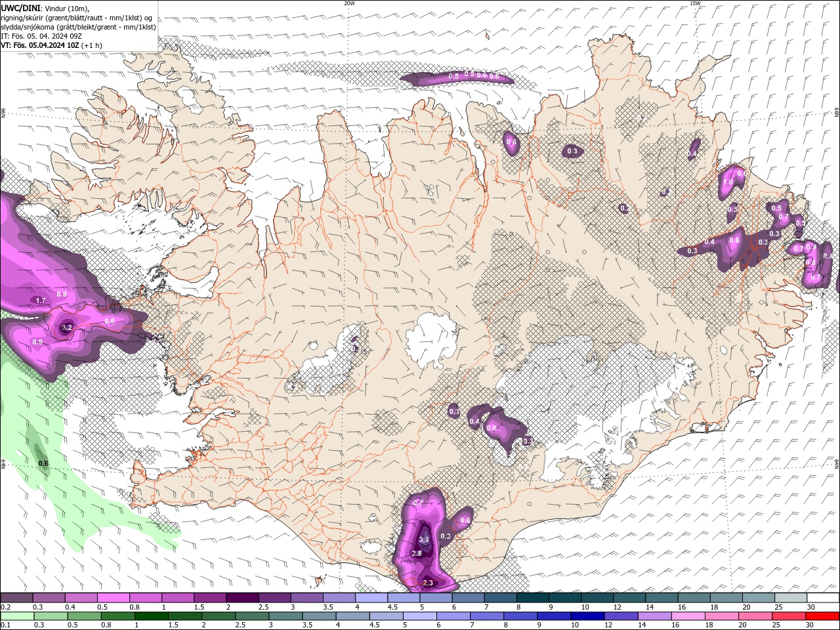Image resolution: width=840 pixels, height=630 pixels.
Task: Click the 0.8 green swatch in the lower legend row
Action: [x=118, y=616]
